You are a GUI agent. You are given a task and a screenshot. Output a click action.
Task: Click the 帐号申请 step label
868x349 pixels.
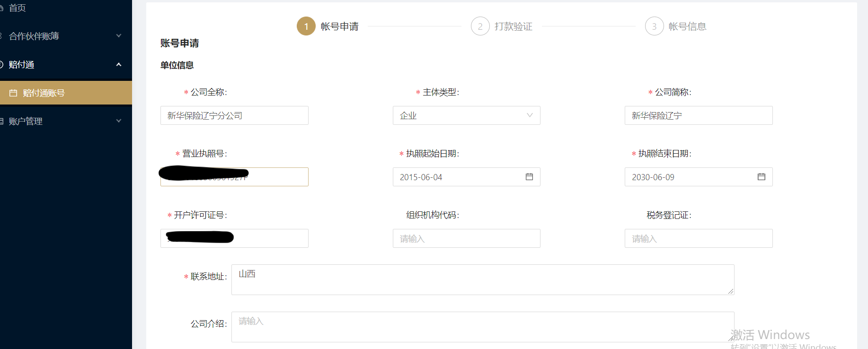pos(339,26)
